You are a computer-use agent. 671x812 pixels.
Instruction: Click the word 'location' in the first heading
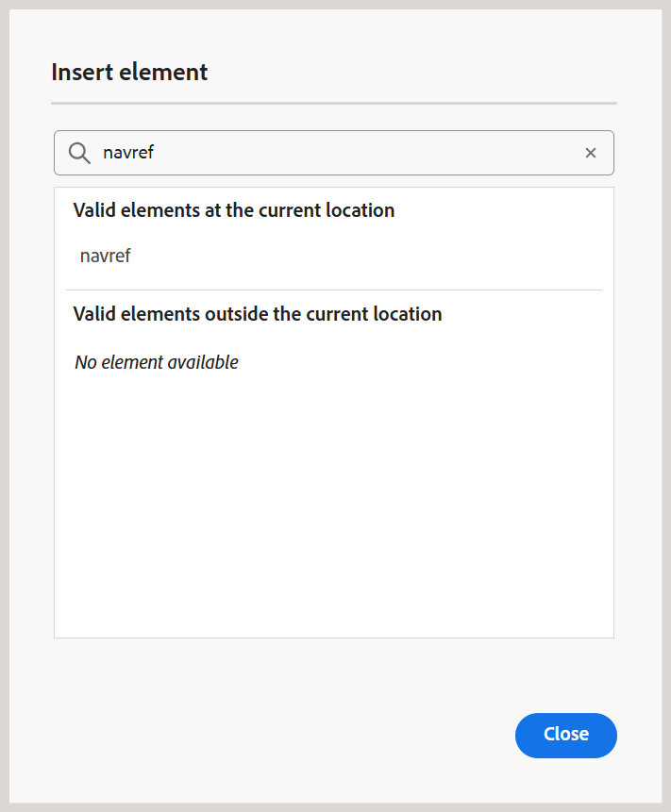tap(361, 210)
